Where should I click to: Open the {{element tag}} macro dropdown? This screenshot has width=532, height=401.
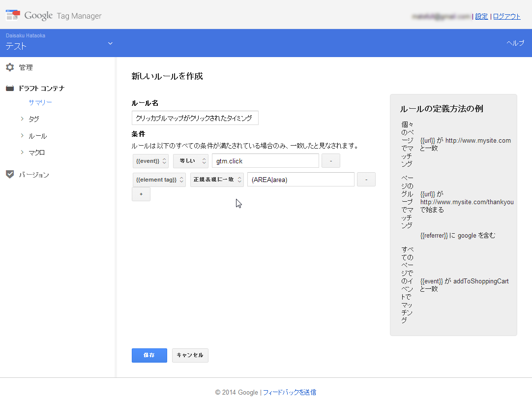[x=159, y=180]
